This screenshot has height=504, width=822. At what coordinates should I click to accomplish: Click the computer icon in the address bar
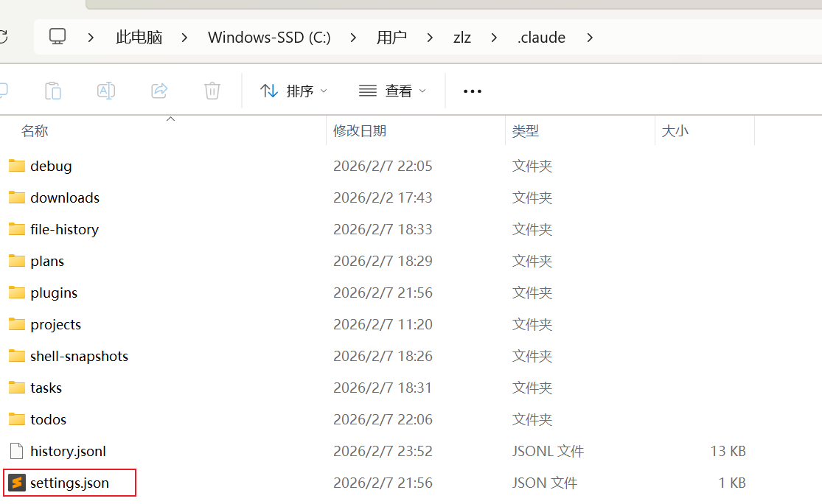point(57,37)
